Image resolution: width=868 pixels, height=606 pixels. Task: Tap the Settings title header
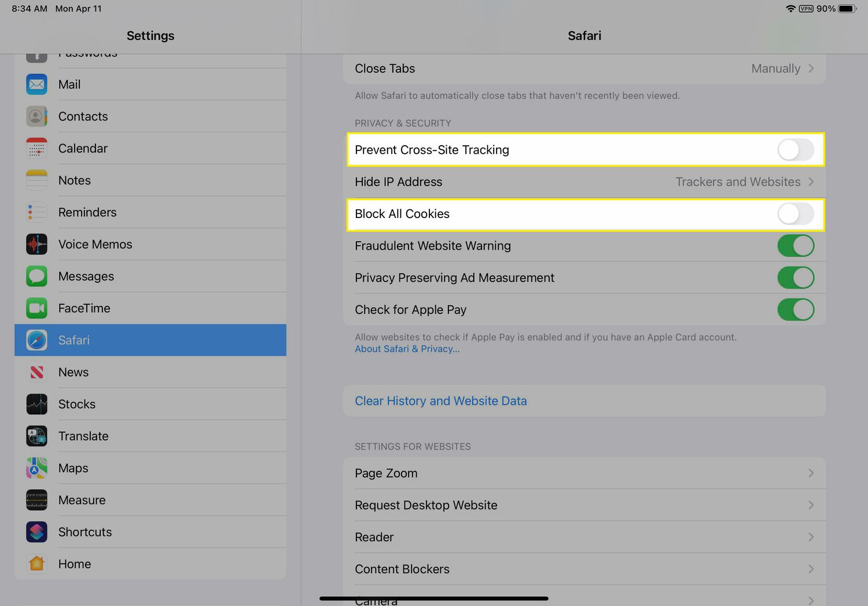pos(150,36)
